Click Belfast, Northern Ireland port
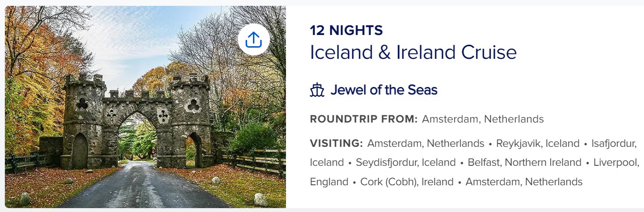The height and width of the screenshot is (212, 644). pyautogui.click(x=524, y=162)
